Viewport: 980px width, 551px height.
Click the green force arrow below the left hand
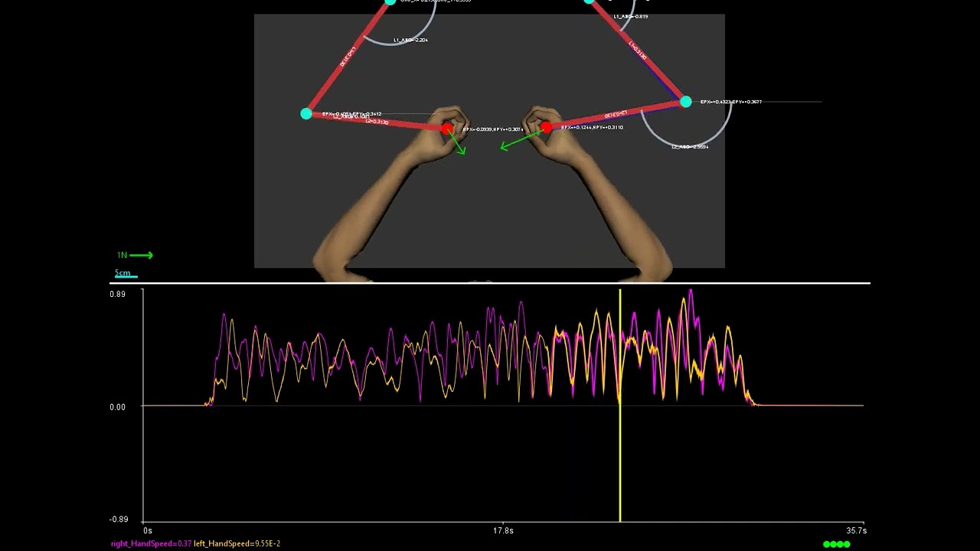point(457,142)
